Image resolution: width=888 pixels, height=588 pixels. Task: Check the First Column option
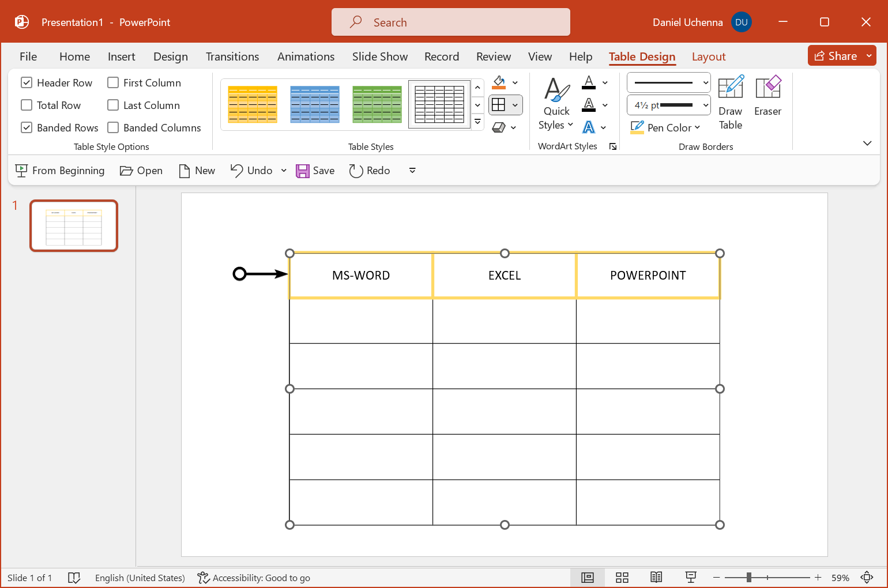click(x=112, y=82)
